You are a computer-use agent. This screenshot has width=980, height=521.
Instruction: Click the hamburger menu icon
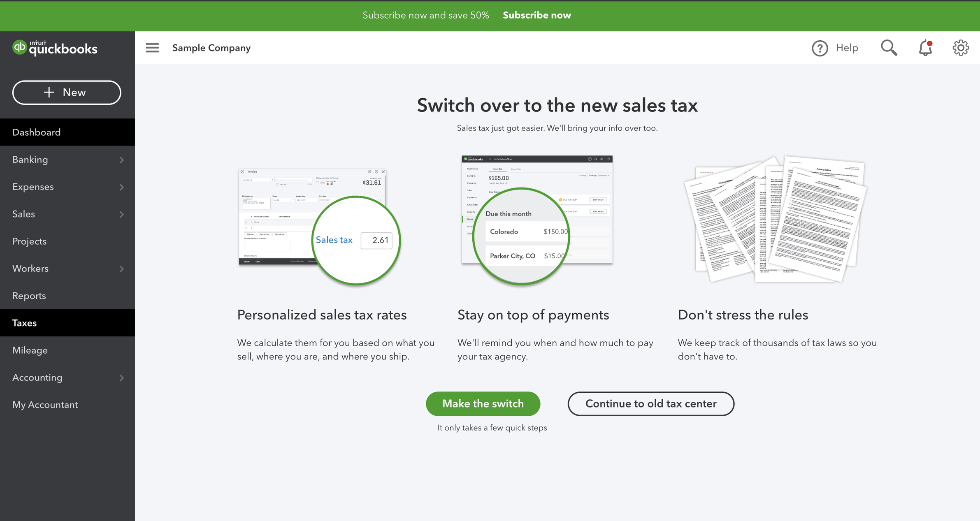coord(152,48)
